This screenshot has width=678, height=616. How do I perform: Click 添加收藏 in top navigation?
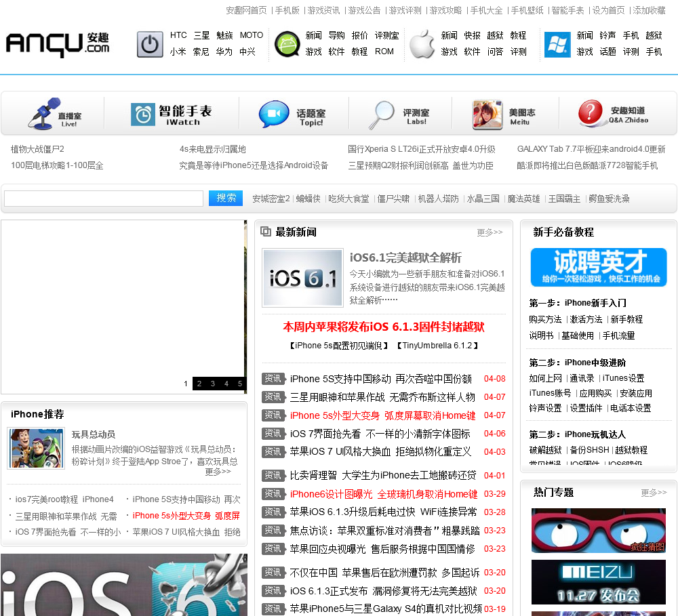(x=649, y=10)
